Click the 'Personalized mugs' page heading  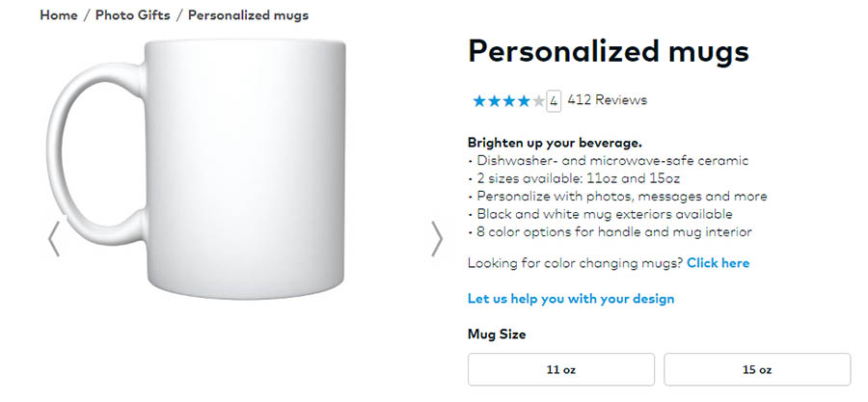click(x=608, y=52)
